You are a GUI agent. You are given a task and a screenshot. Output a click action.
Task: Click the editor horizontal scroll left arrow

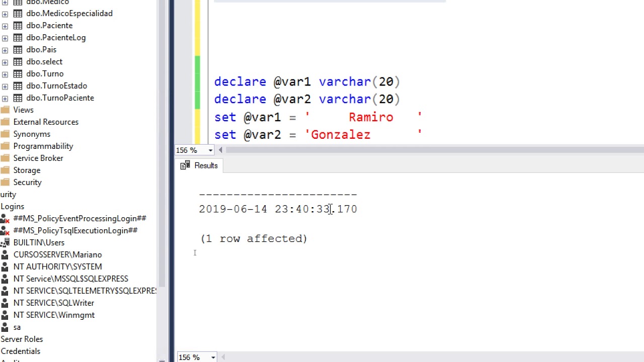(220, 150)
